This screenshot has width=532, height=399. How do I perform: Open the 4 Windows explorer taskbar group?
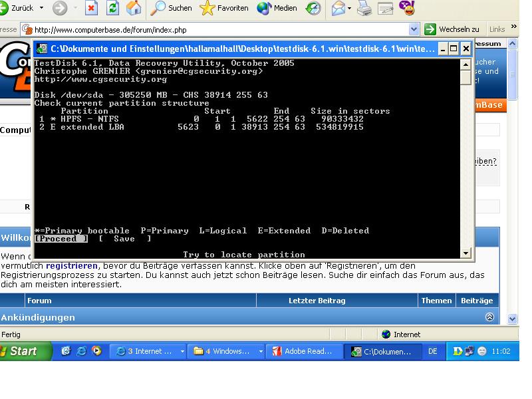pyautogui.click(x=223, y=352)
